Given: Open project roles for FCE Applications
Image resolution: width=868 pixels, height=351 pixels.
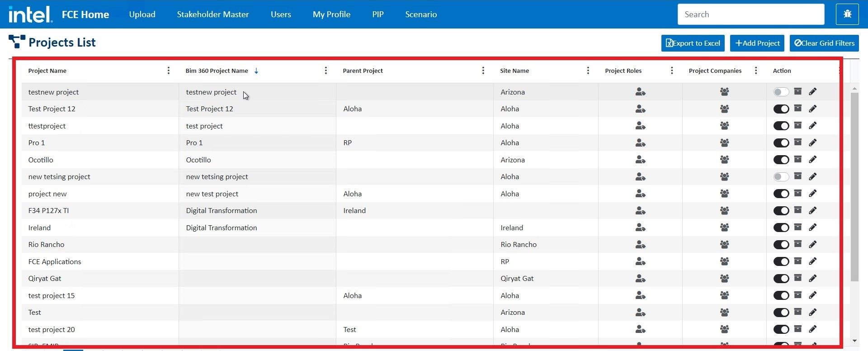Looking at the screenshot, I should (x=640, y=261).
